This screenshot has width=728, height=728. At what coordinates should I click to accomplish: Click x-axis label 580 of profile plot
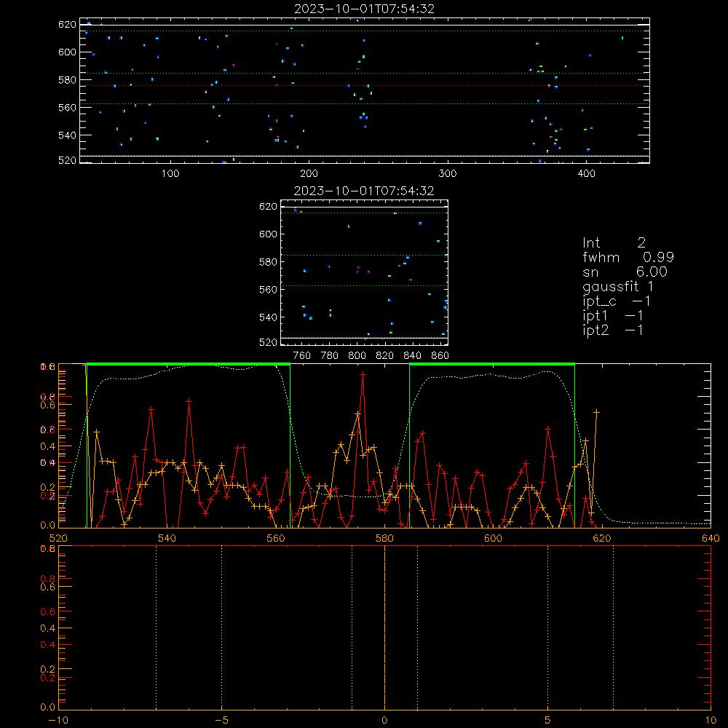click(384, 538)
